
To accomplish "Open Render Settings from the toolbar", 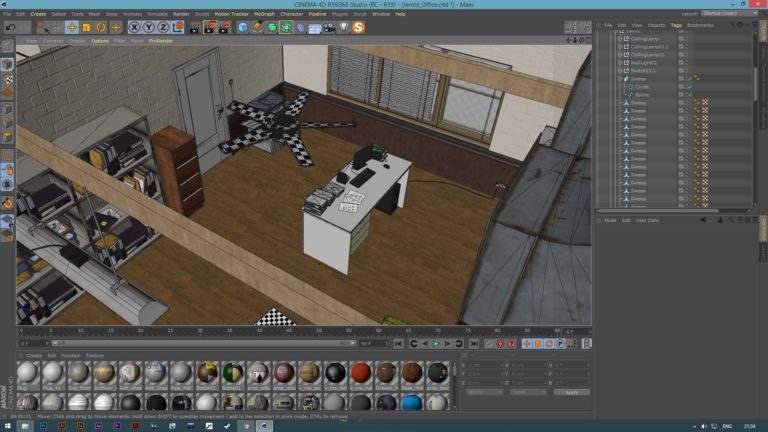I will point(224,27).
